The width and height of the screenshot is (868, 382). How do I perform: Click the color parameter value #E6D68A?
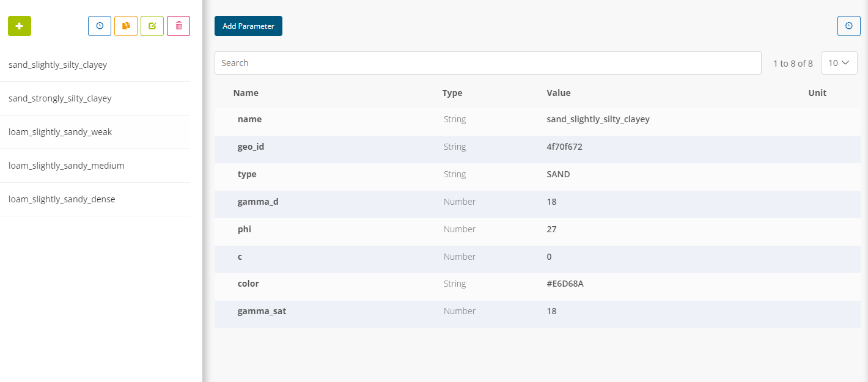(x=565, y=284)
